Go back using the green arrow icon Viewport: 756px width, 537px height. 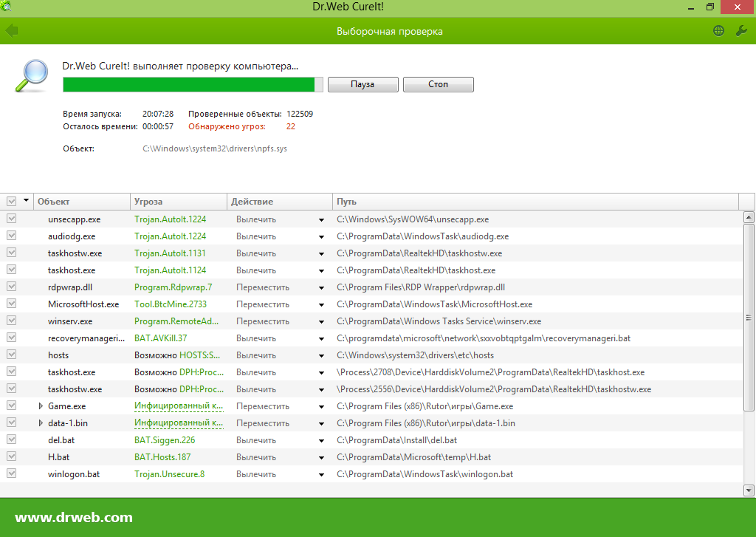12,31
